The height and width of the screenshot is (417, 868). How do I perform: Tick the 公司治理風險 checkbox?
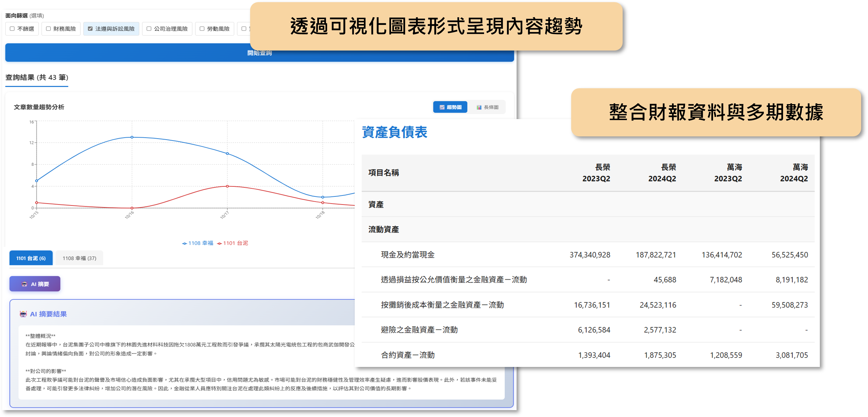point(149,29)
